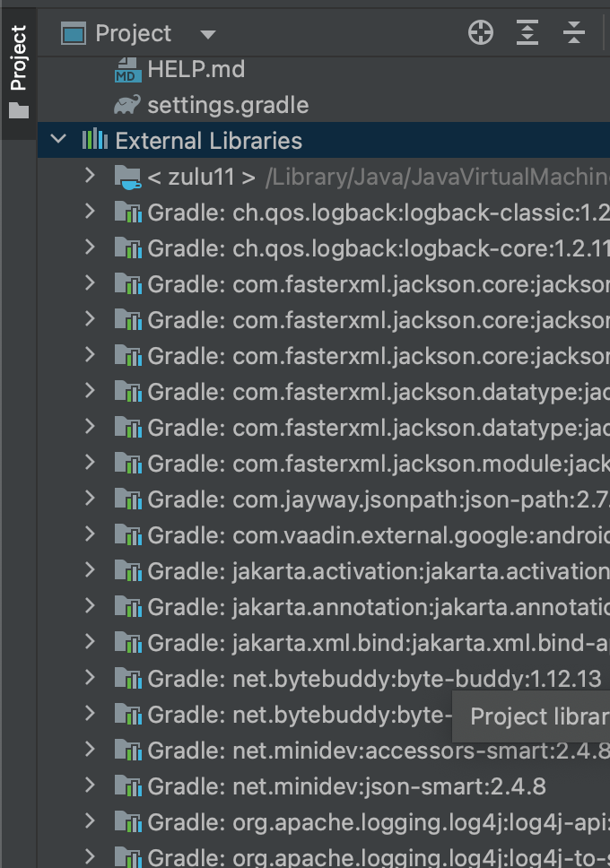This screenshot has height=868, width=610.
Task: Click the library icon of jackson.module entry
Action: [x=128, y=463]
